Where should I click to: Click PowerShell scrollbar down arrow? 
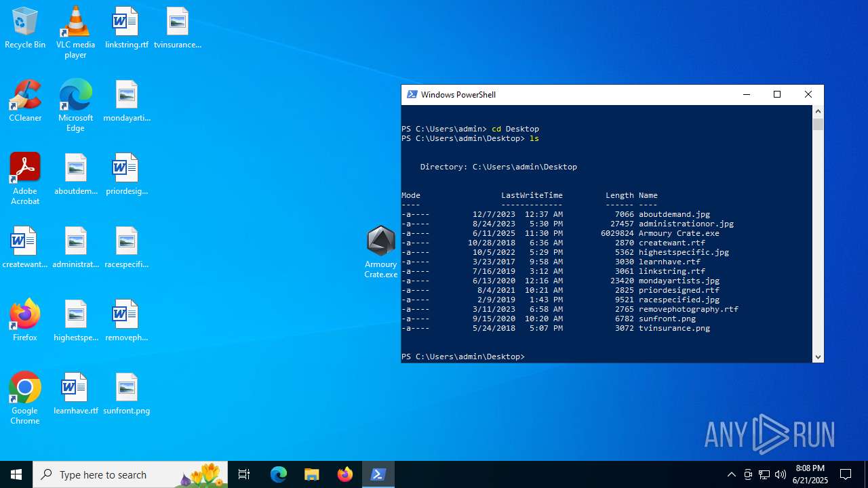[818, 357]
